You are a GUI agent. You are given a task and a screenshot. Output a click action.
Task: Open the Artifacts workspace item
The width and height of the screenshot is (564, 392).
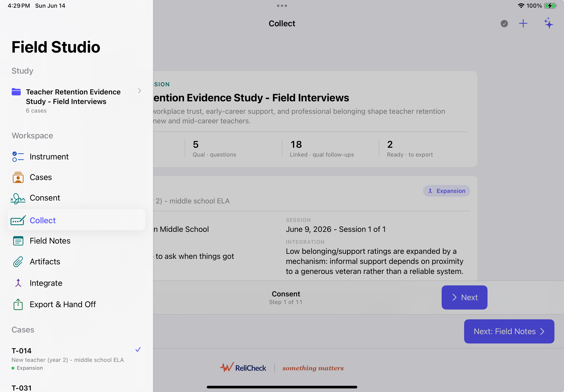(x=76, y=261)
